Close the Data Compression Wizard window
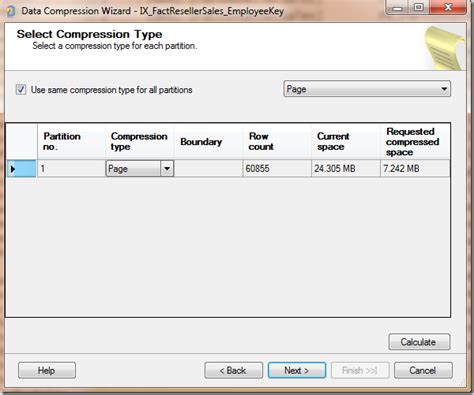474x395 pixels. coord(448,7)
